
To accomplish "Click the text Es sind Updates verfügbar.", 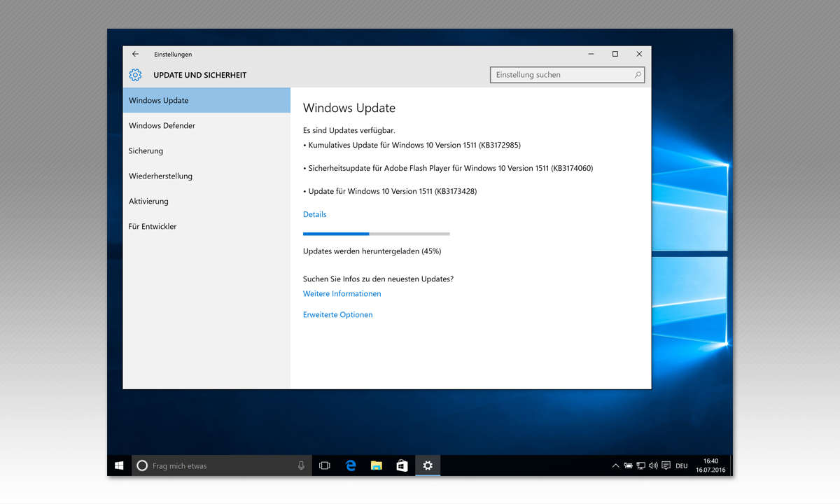I will click(349, 130).
